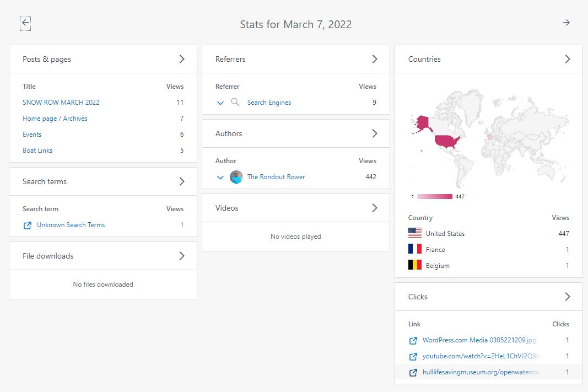Click external link icon for hulllifesavingmuseum.org

click(x=413, y=372)
